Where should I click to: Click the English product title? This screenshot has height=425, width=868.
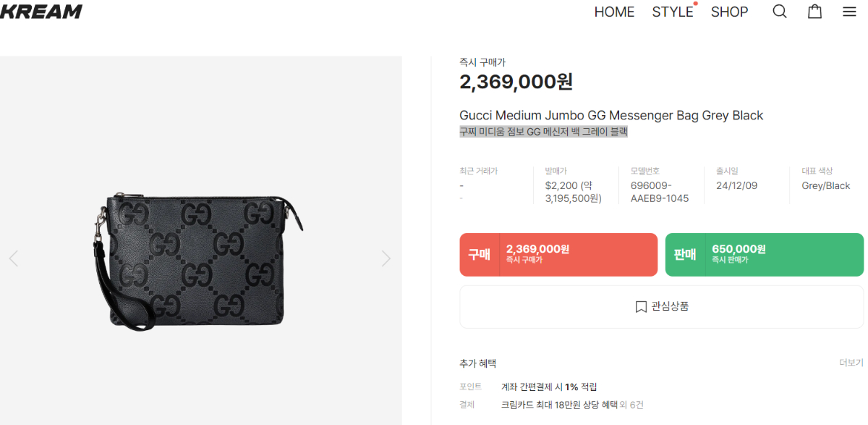pyautogui.click(x=611, y=116)
